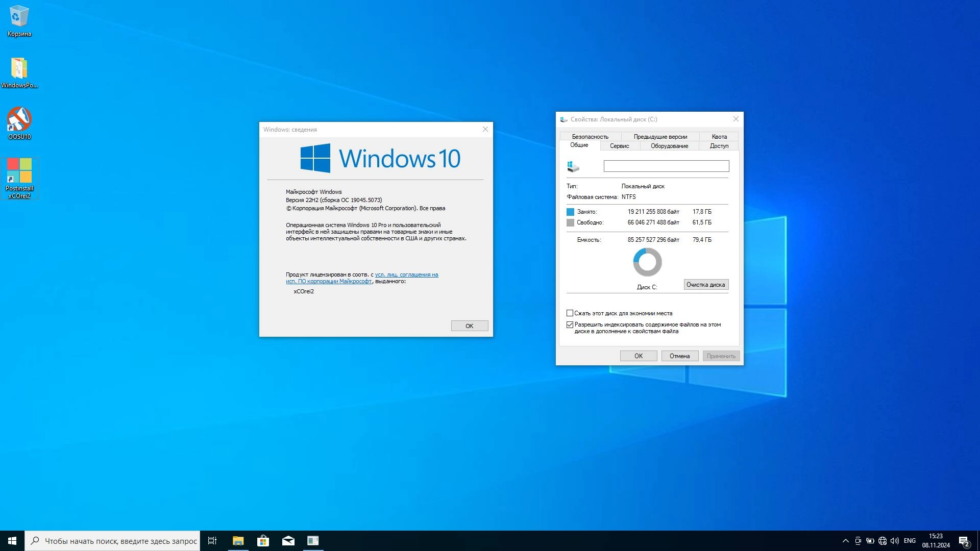Select the winver window taskbar icon
The height and width of the screenshot is (551, 980).
click(x=313, y=541)
